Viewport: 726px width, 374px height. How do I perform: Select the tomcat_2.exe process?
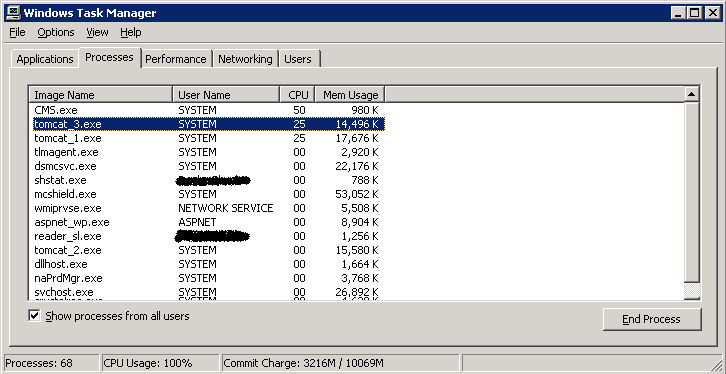point(208,250)
